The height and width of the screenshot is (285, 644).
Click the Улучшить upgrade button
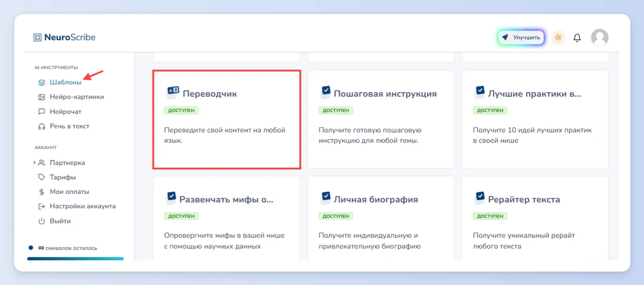521,37
